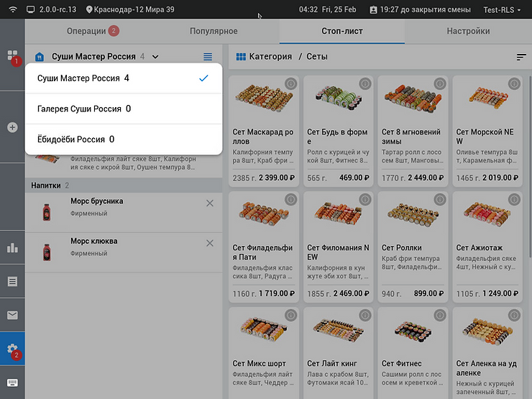Open the orders list icon in sidebar
The image size is (532, 399).
[x=12, y=281]
